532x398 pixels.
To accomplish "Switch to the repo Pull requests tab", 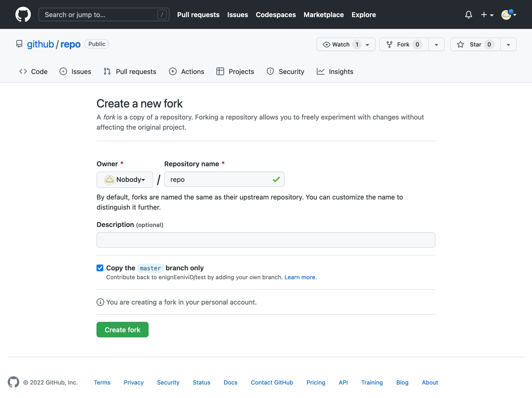I will 130,72.
